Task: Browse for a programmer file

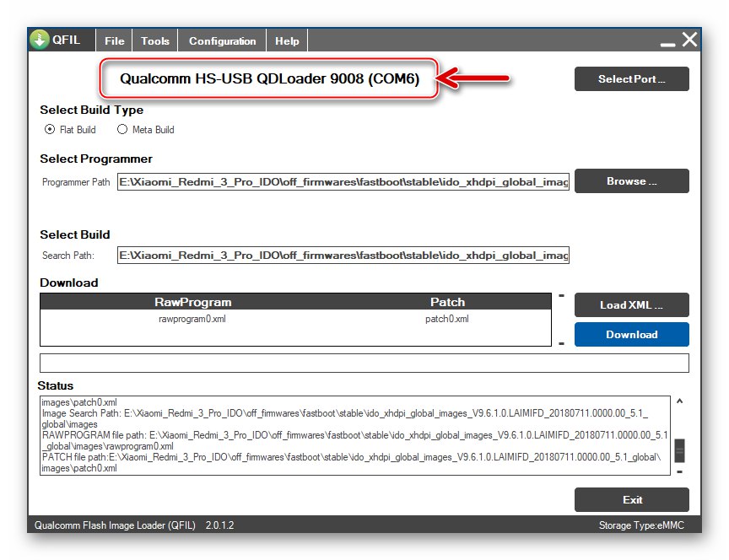Action: point(631,180)
